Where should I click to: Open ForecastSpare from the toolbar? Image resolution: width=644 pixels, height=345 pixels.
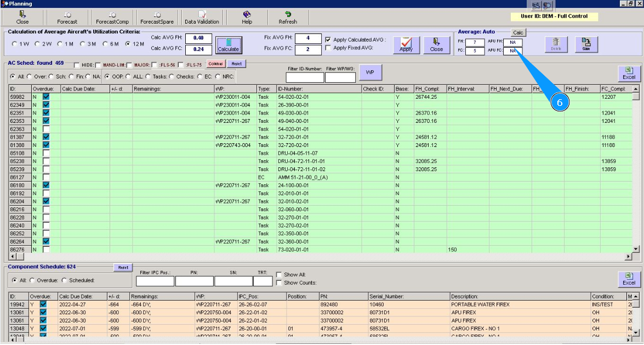coord(157,17)
